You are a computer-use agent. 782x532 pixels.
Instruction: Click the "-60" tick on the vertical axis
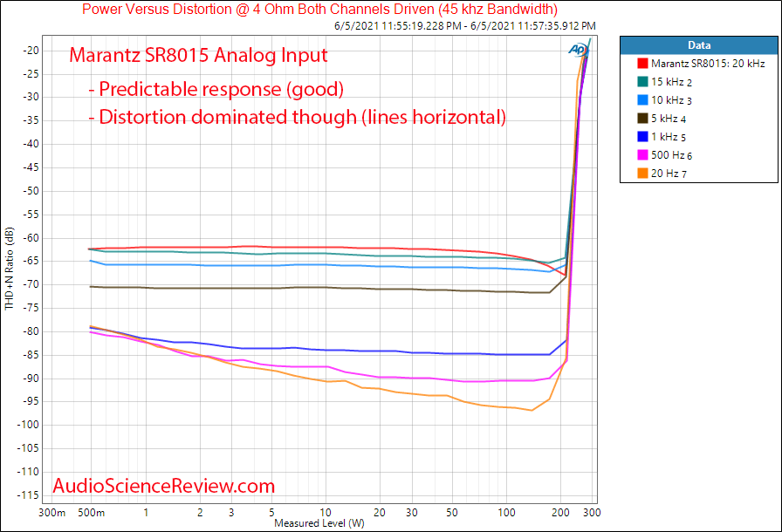tap(31, 237)
